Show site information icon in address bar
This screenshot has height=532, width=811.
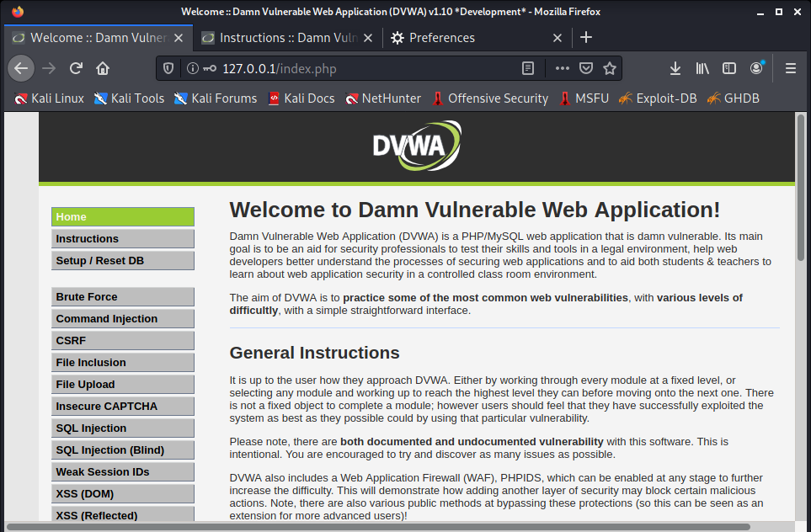click(x=192, y=68)
